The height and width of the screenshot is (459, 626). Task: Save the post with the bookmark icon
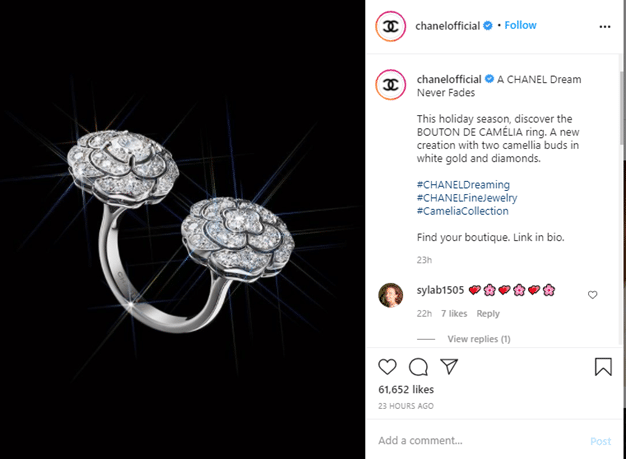603,366
